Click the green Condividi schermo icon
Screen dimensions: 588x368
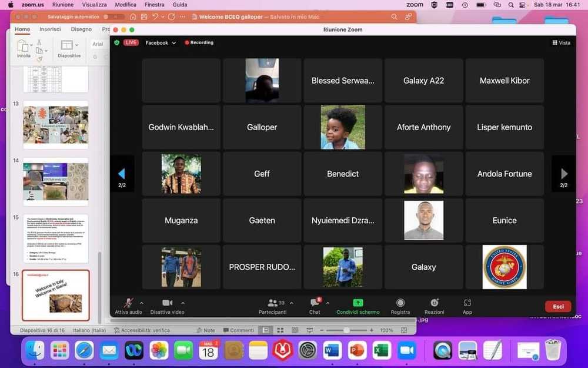tap(358, 303)
